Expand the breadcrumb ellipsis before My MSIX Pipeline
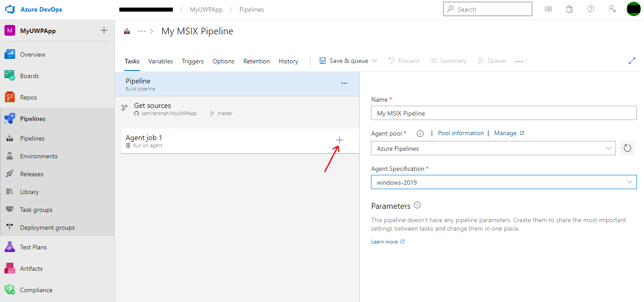This screenshot has height=302, width=644. click(142, 31)
